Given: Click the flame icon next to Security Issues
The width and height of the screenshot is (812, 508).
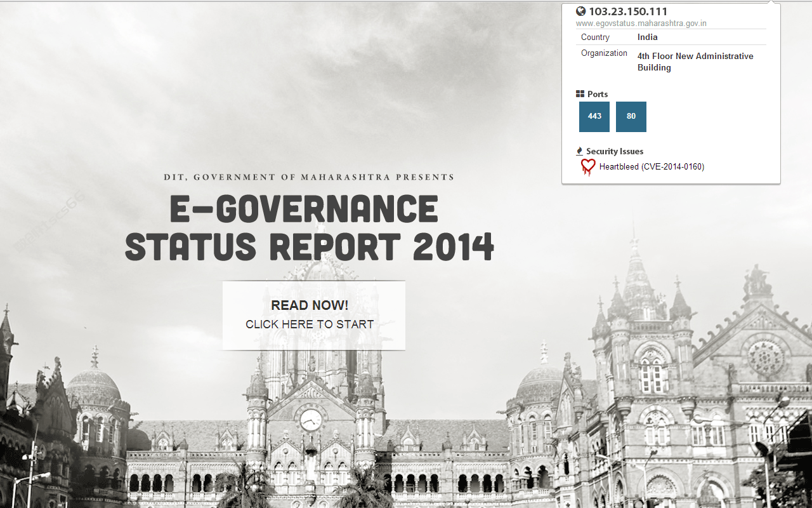Looking at the screenshot, I should pyautogui.click(x=579, y=151).
